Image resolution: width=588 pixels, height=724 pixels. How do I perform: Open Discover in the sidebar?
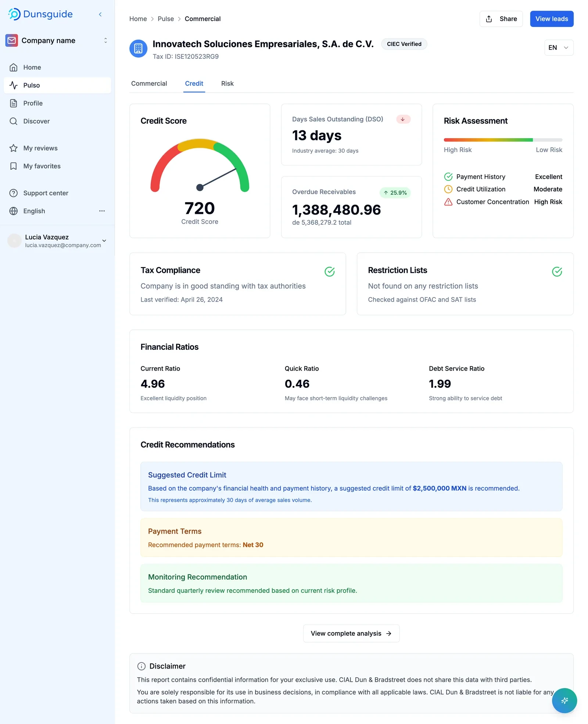tap(57, 121)
